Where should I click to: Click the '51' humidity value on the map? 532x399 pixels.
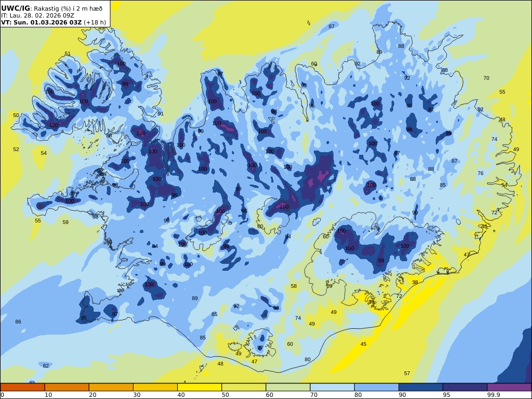[x=68, y=54]
